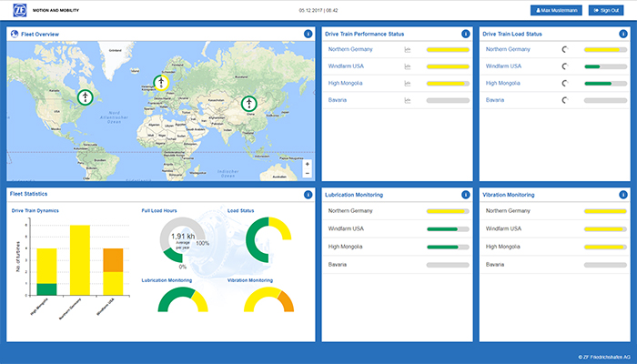Zoom in the map with plus button

tap(308, 164)
